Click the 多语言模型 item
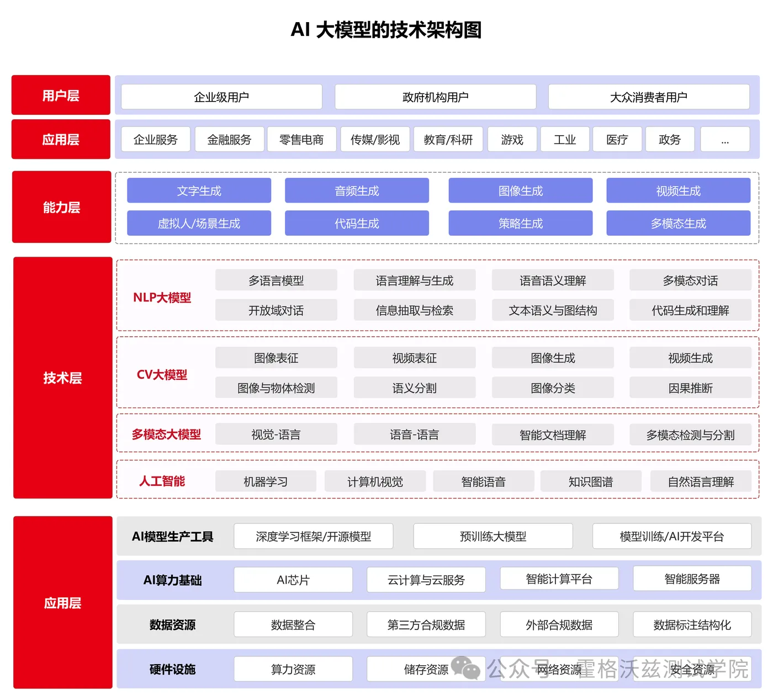The image size is (773, 700). (x=276, y=280)
